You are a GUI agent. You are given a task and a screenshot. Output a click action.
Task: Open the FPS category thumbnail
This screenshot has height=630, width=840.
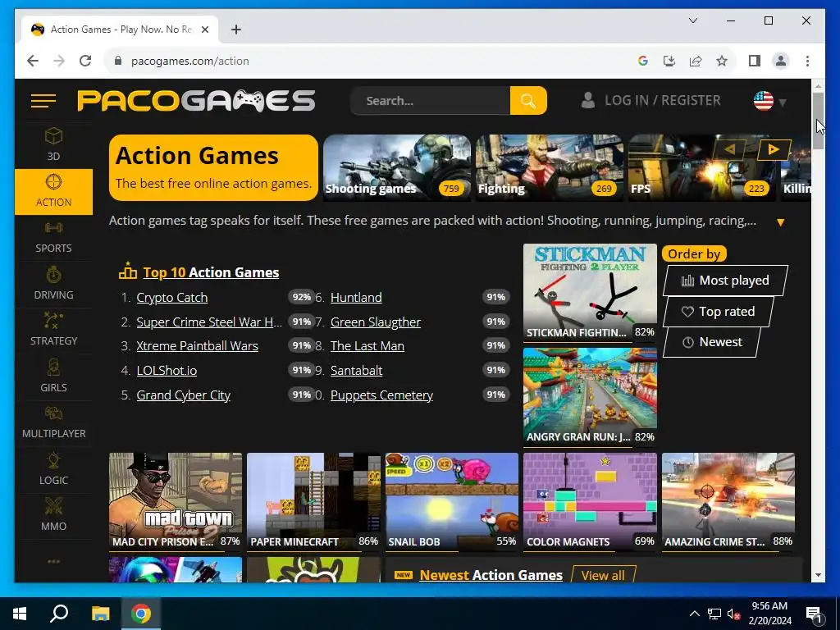click(x=702, y=167)
